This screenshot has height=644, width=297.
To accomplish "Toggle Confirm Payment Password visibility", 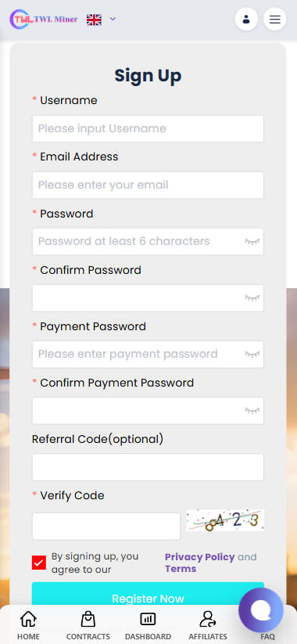I will (x=252, y=410).
